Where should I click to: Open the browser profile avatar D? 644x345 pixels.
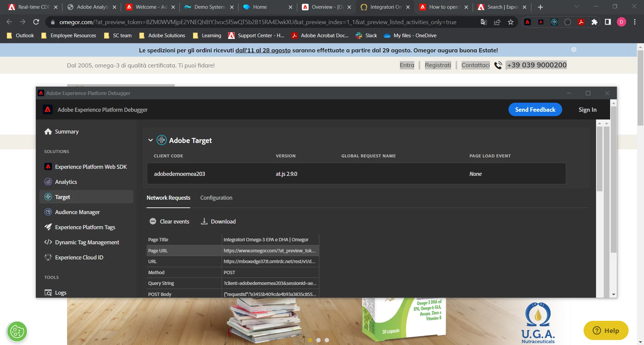621,22
